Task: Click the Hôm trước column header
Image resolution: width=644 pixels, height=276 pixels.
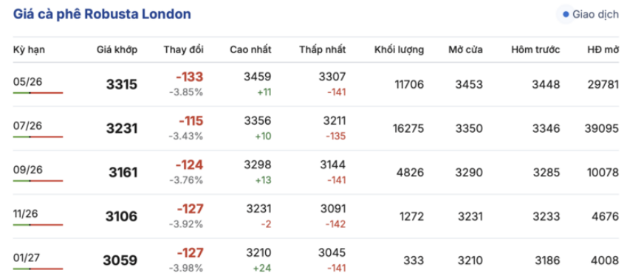Action: tap(535, 50)
